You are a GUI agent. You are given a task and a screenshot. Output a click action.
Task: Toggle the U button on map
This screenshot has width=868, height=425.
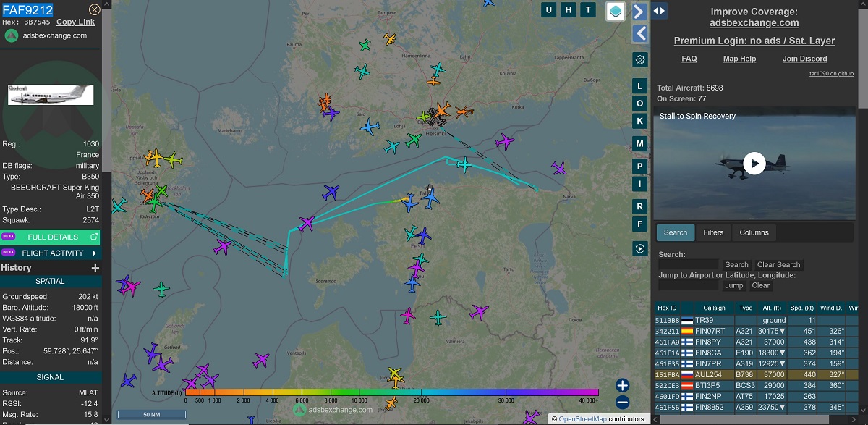point(550,9)
